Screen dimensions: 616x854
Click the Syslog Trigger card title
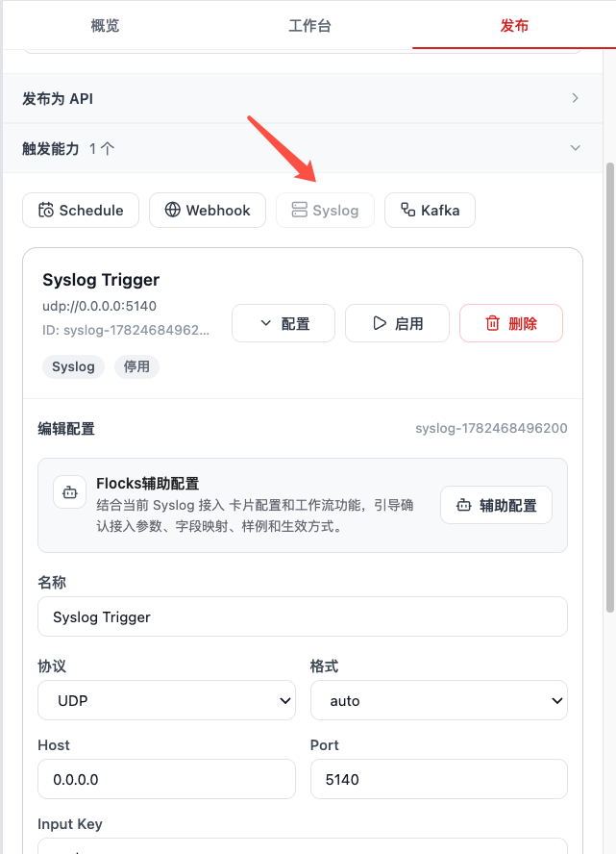coord(101,280)
